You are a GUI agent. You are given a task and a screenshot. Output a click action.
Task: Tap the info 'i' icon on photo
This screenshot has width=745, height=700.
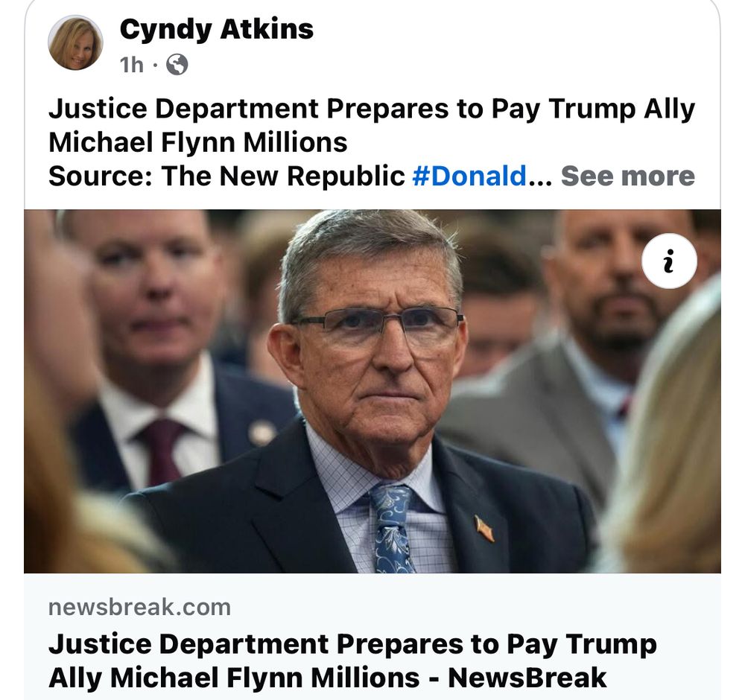click(669, 261)
